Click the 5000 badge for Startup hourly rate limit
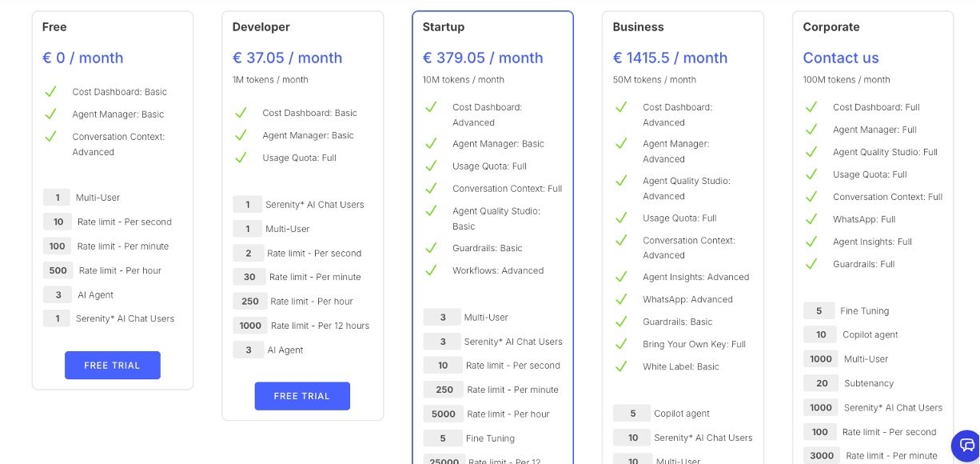Viewport: 980px width, 464px height. [x=444, y=414]
